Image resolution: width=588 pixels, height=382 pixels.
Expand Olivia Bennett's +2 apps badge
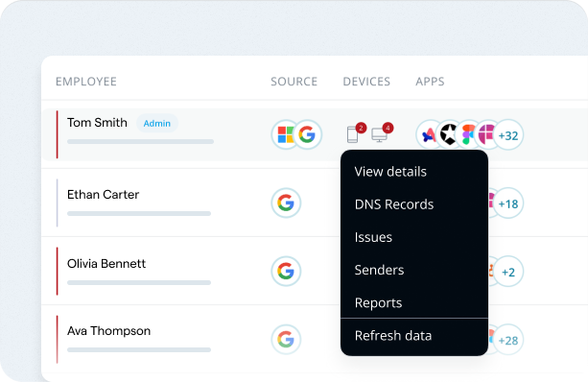pos(508,272)
